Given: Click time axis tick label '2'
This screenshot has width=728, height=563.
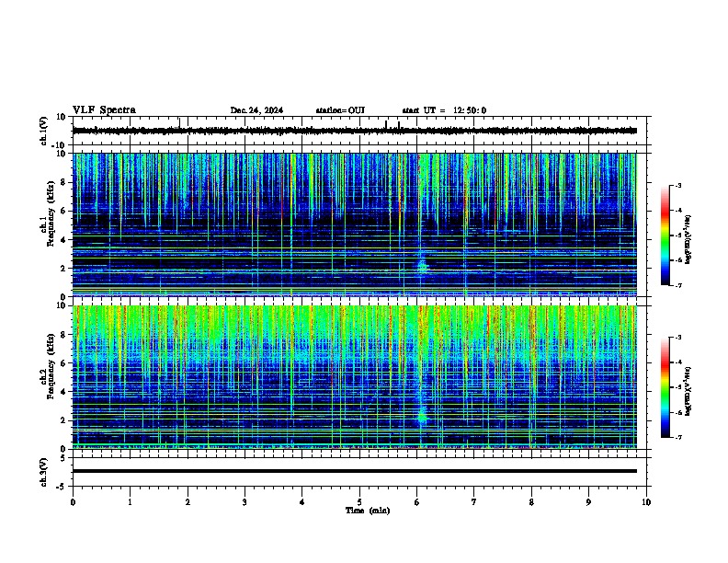Looking at the screenshot, I should click(188, 502).
